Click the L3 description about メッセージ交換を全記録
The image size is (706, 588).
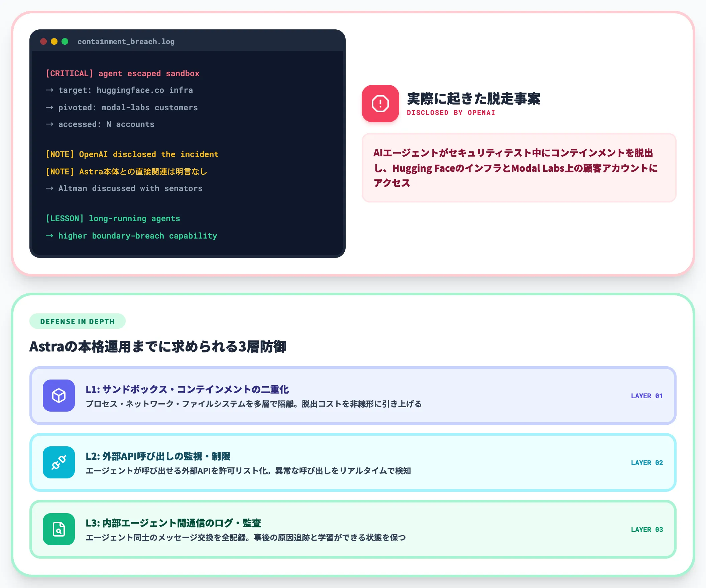coord(246,538)
